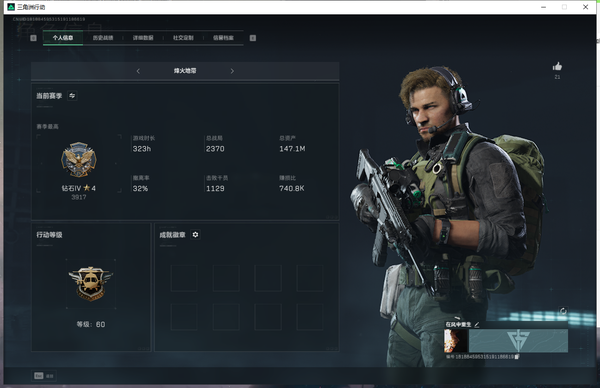Open the 社交定制 tab
The image size is (600, 388).
(x=183, y=38)
